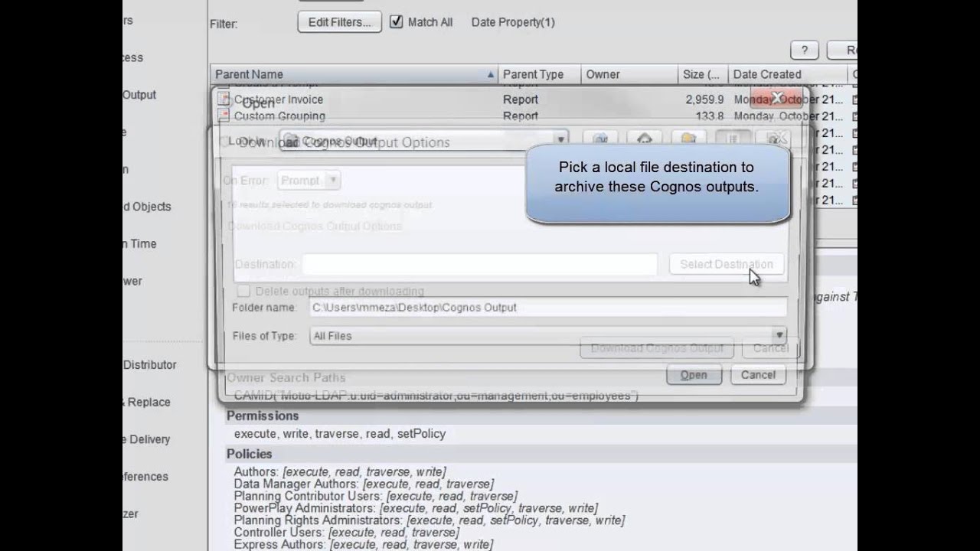Viewport: 980px width, 551px height.
Task: Click the Download Cognos Output button
Action: (657, 348)
